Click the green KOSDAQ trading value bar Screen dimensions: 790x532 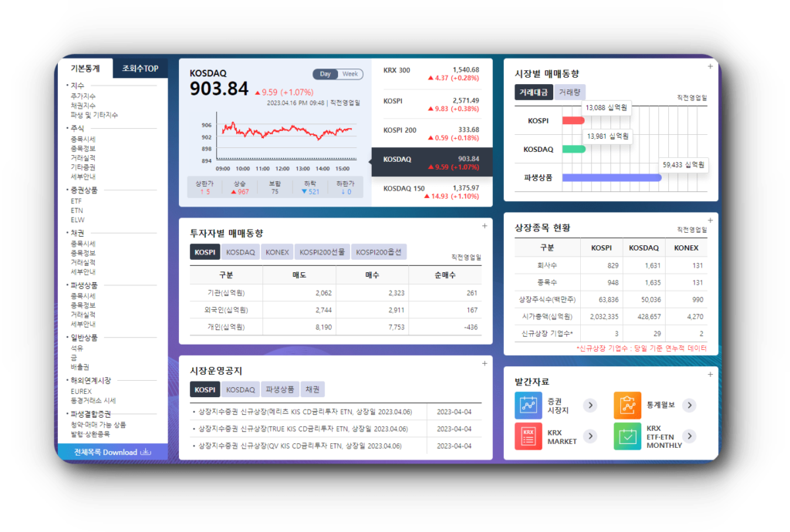click(574, 149)
